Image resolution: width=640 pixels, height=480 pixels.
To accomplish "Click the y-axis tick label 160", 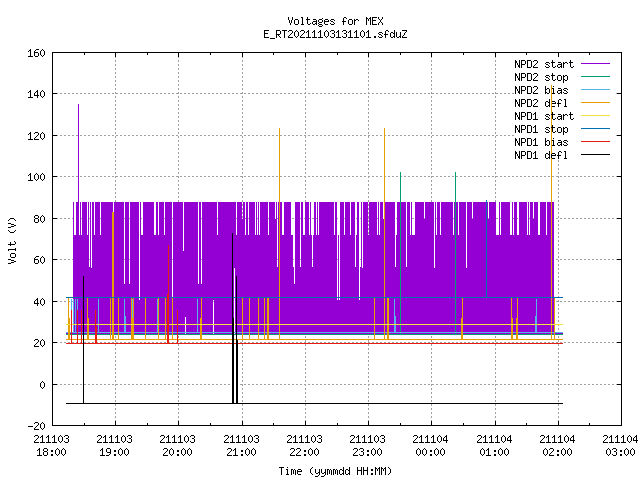I will 36,53.
